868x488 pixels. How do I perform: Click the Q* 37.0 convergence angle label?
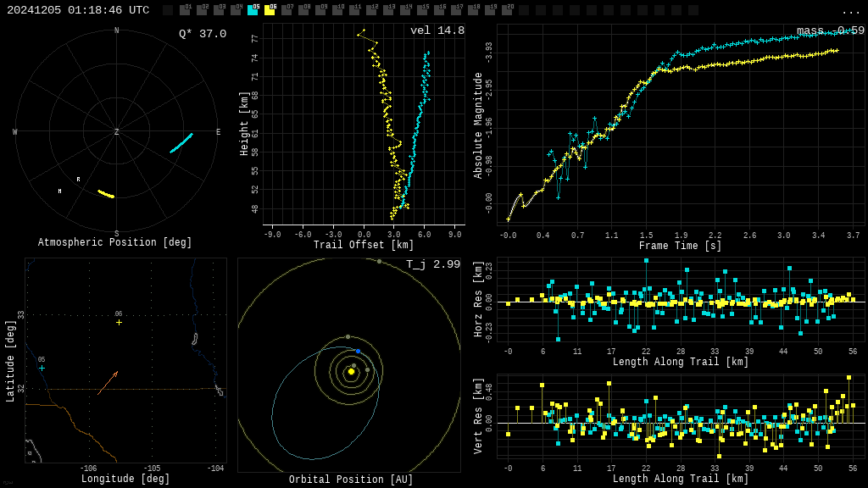click(x=202, y=34)
